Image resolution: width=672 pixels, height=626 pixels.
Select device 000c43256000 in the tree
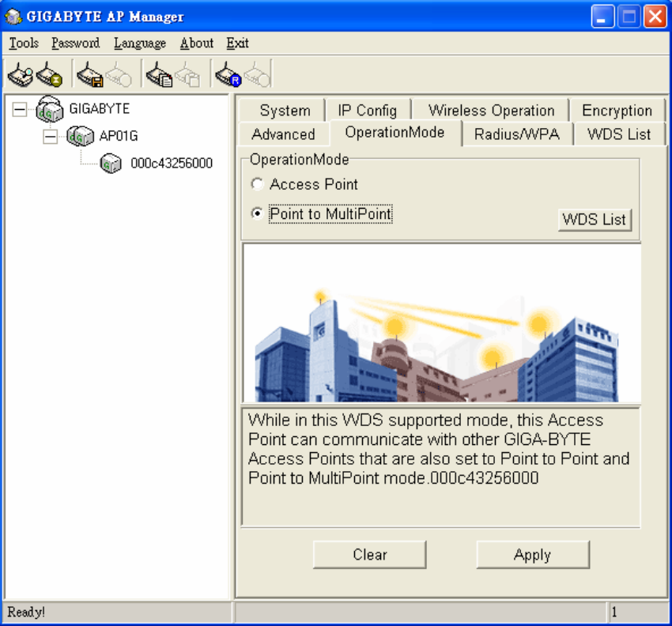pos(172,164)
